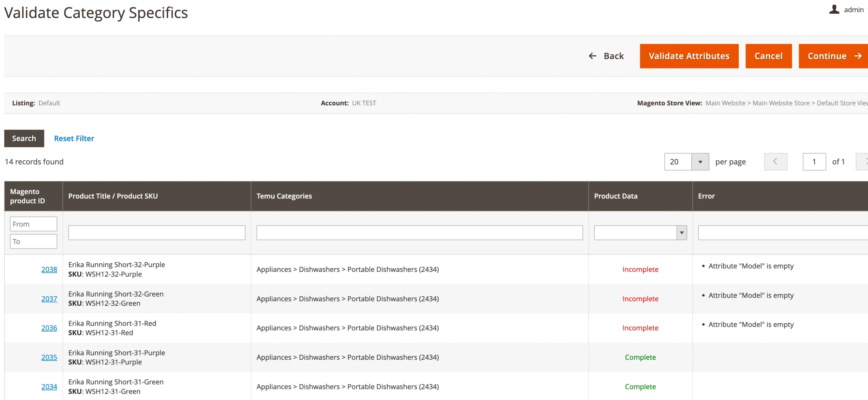Open product ID 2038 link

(49, 269)
